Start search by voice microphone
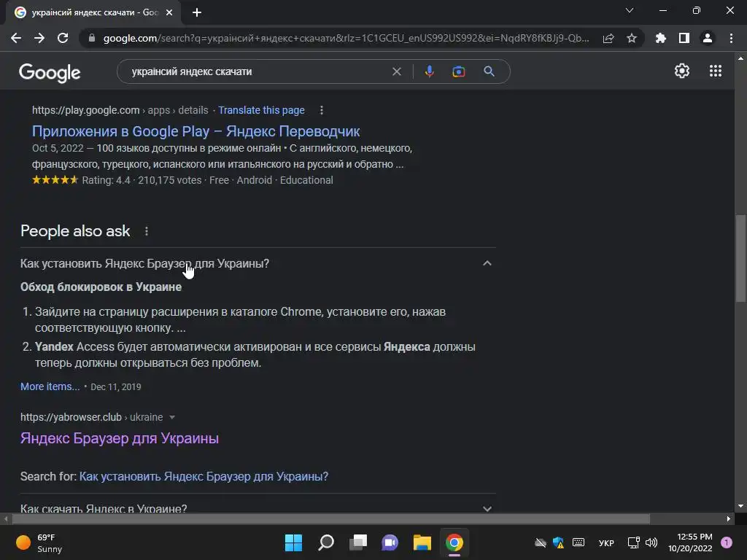 point(429,71)
